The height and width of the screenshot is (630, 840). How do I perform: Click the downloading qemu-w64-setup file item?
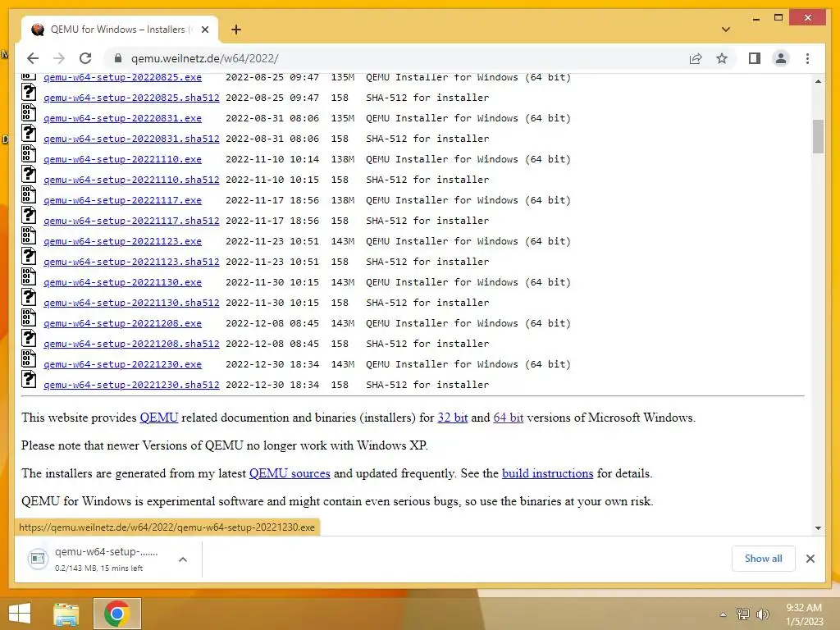tap(97, 559)
